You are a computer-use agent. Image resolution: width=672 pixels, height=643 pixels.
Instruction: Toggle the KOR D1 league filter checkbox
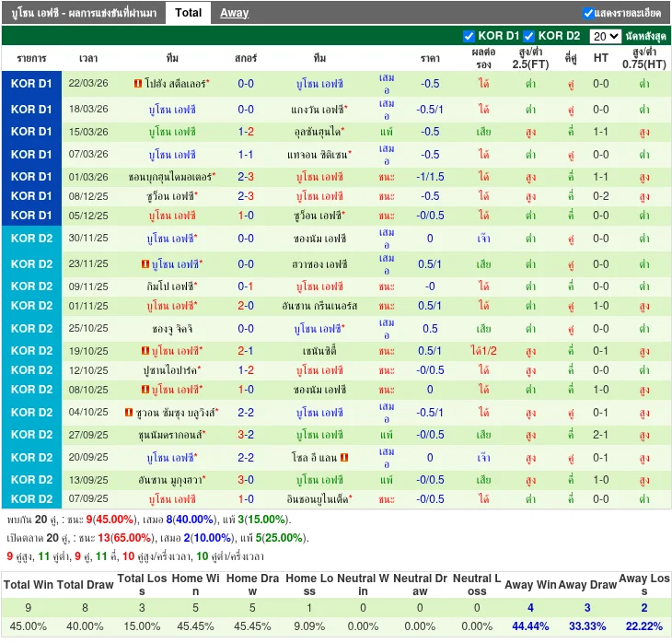pyautogui.click(x=469, y=36)
